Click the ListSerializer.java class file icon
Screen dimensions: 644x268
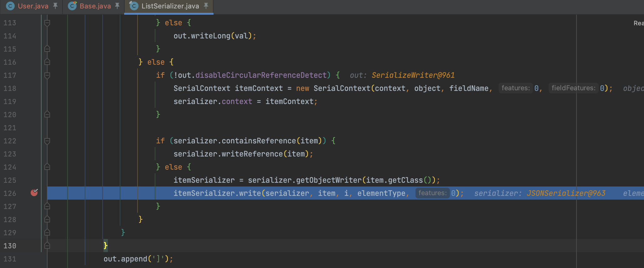[x=134, y=6]
